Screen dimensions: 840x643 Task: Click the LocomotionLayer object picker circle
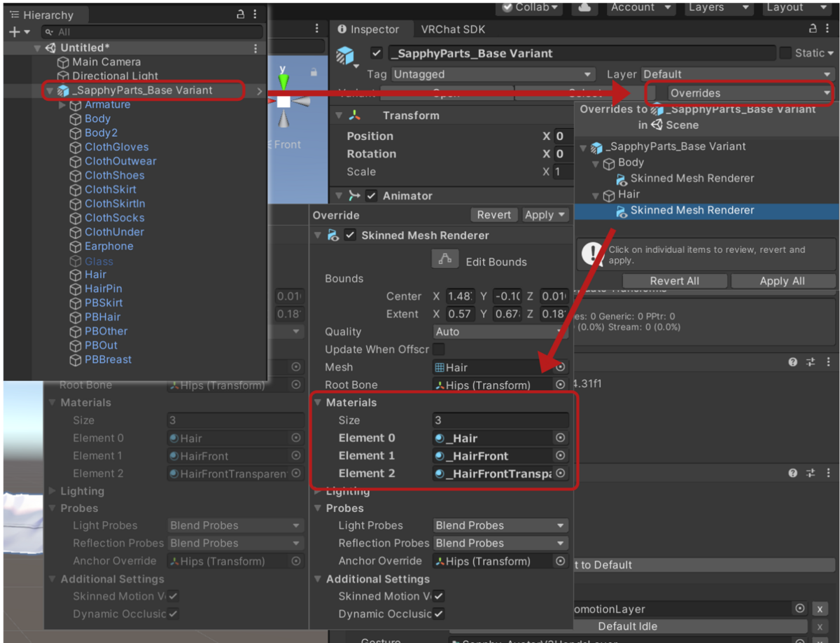point(800,609)
